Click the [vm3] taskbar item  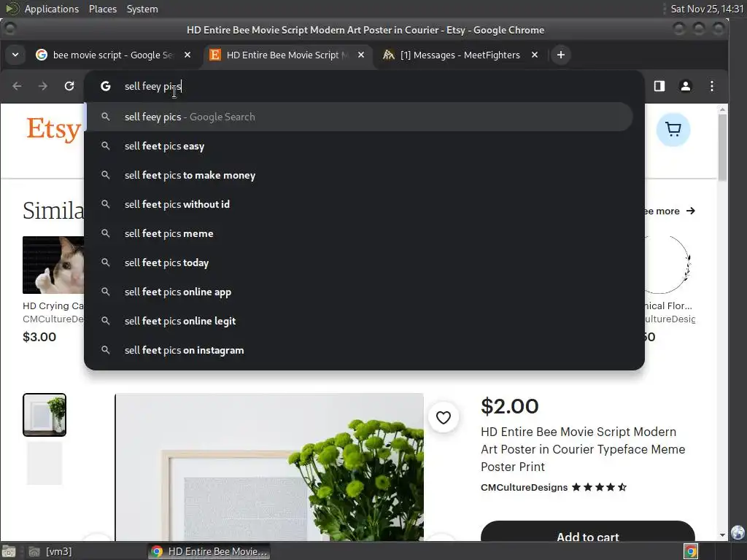pyautogui.click(x=50, y=551)
